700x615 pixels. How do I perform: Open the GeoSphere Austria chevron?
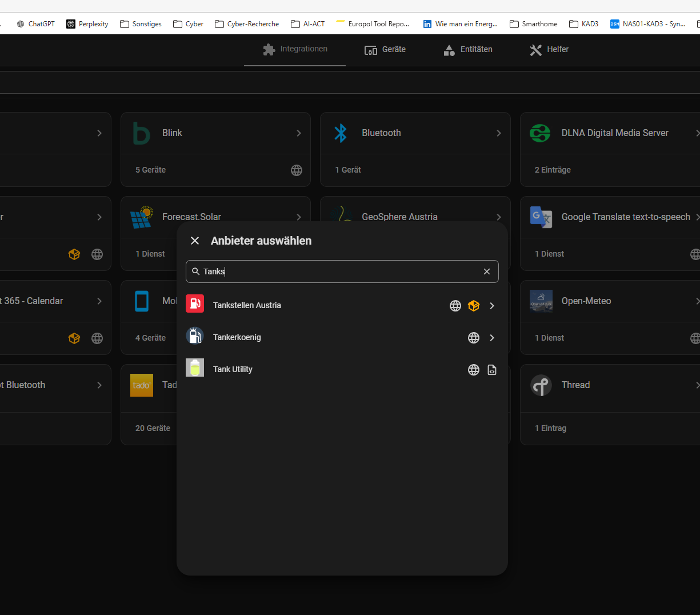click(499, 217)
